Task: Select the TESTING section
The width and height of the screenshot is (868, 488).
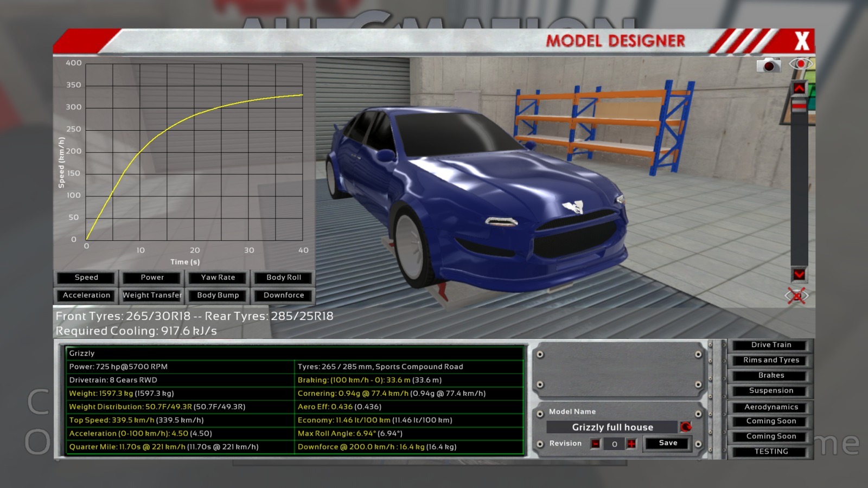Action: pos(771,451)
